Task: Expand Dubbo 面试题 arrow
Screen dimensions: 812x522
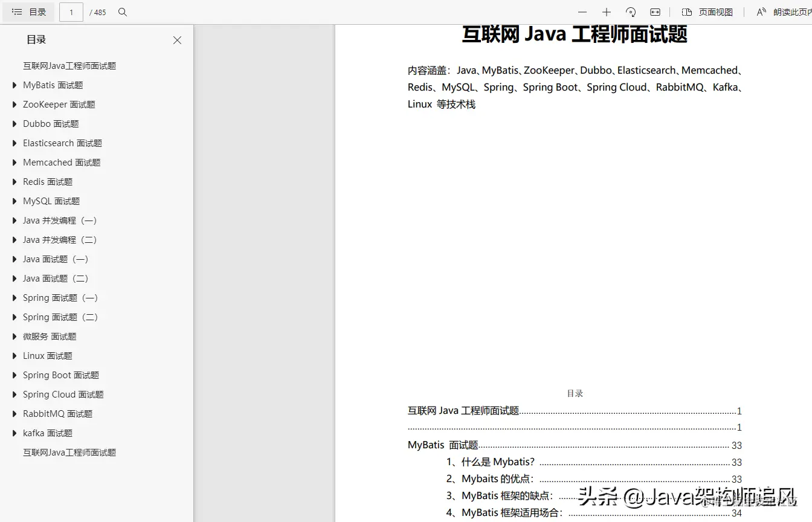Action: (x=14, y=124)
